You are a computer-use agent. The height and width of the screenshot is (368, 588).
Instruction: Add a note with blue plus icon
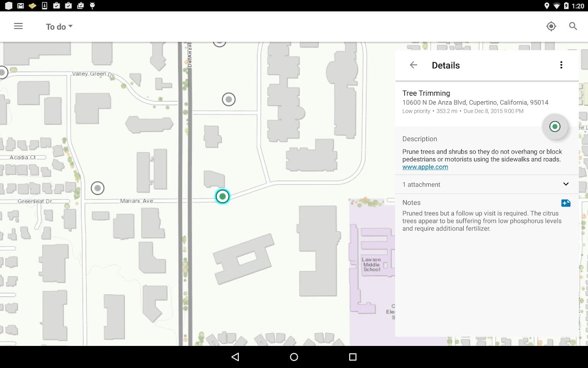pos(566,203)
